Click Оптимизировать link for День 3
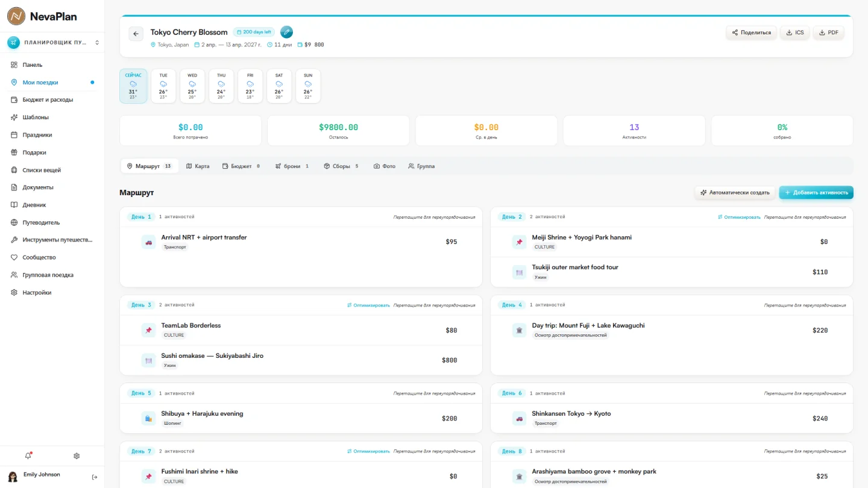The width and height of the screenshot is (868, 488). [x=368, y=305]
